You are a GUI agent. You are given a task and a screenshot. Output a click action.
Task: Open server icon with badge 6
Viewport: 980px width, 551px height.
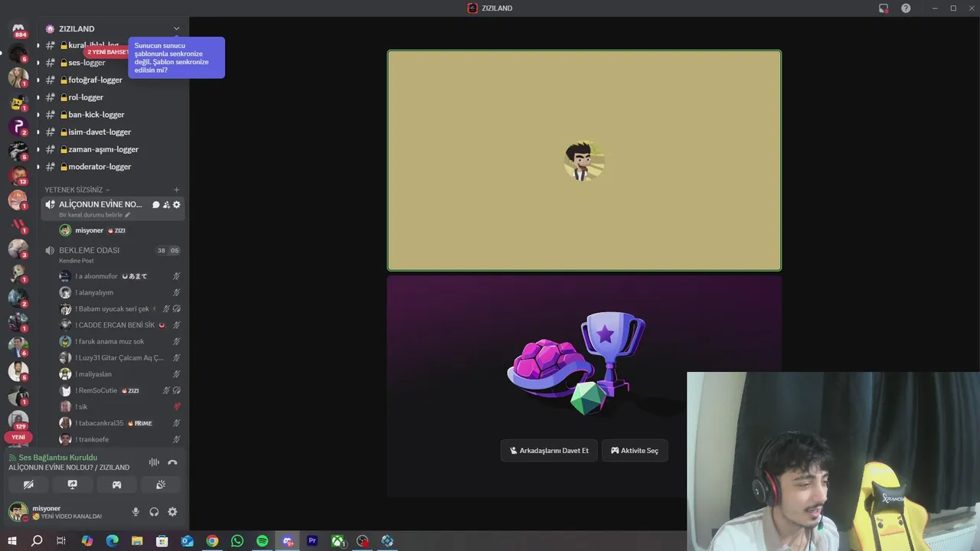point(18,347)
